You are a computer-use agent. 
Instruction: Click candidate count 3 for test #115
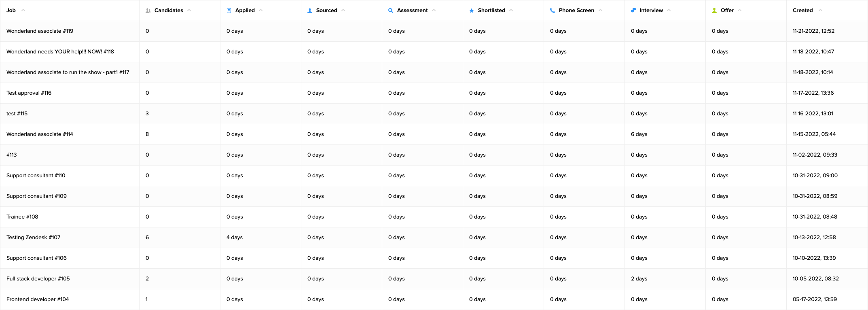pyautogui.click(x=147, y=114)
